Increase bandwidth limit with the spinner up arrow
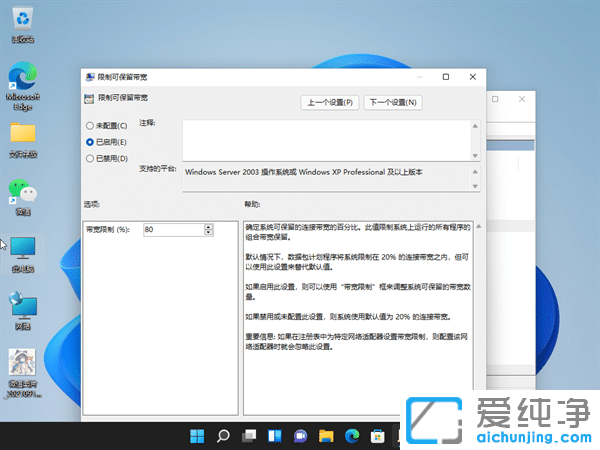 tap(209, 227)
